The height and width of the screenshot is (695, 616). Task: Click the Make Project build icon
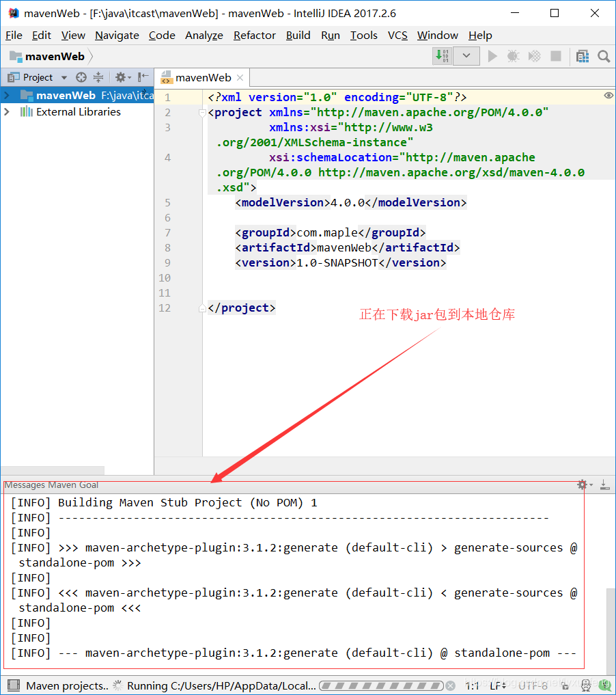click(x=442, y=56)
